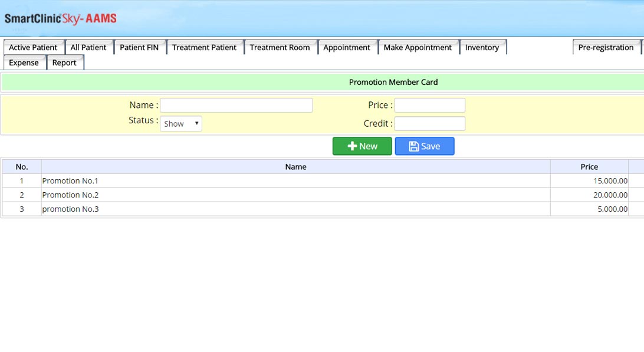Open the Pre-registration tab
This screenshot has height=352, width=644.
(606, 48)
